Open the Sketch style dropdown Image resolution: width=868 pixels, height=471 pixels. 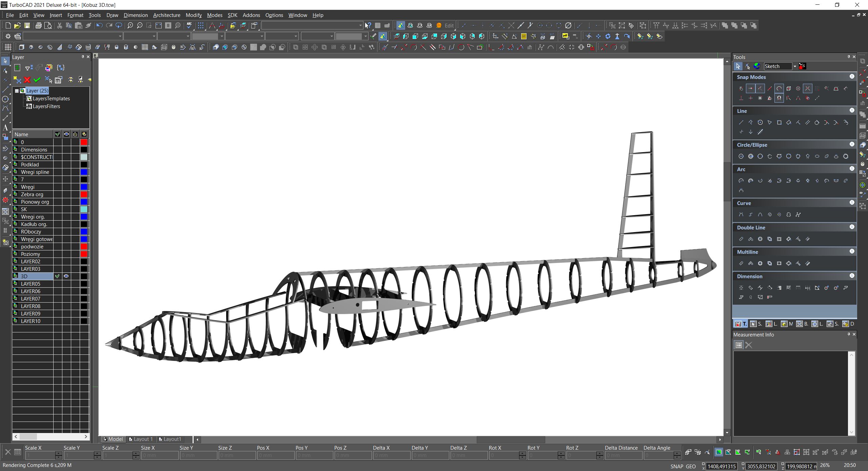pos(794,66)
